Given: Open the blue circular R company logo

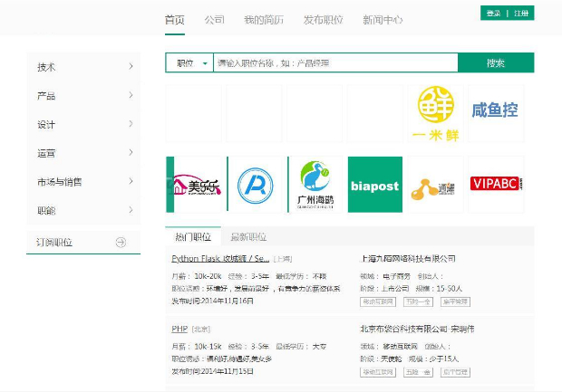Looking at the screenshot, I should tap(256, 185).
